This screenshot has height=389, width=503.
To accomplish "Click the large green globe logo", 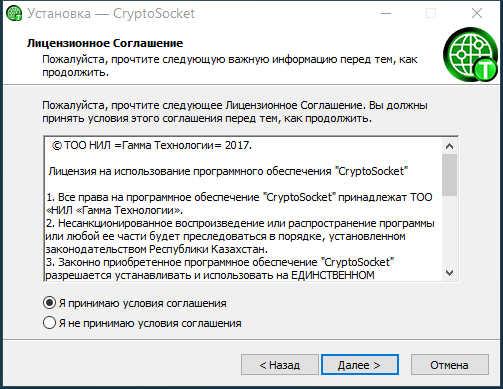I will click(x=471, y=54).
